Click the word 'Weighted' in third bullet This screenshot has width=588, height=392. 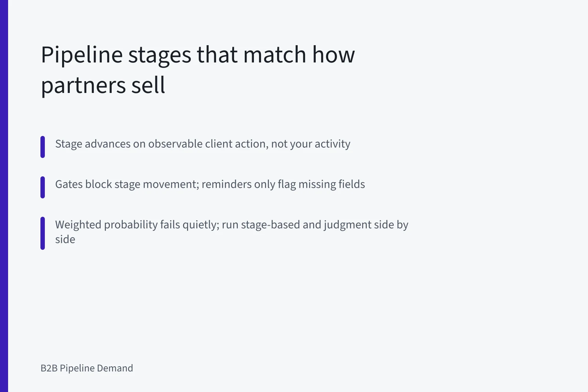point(78,224)
